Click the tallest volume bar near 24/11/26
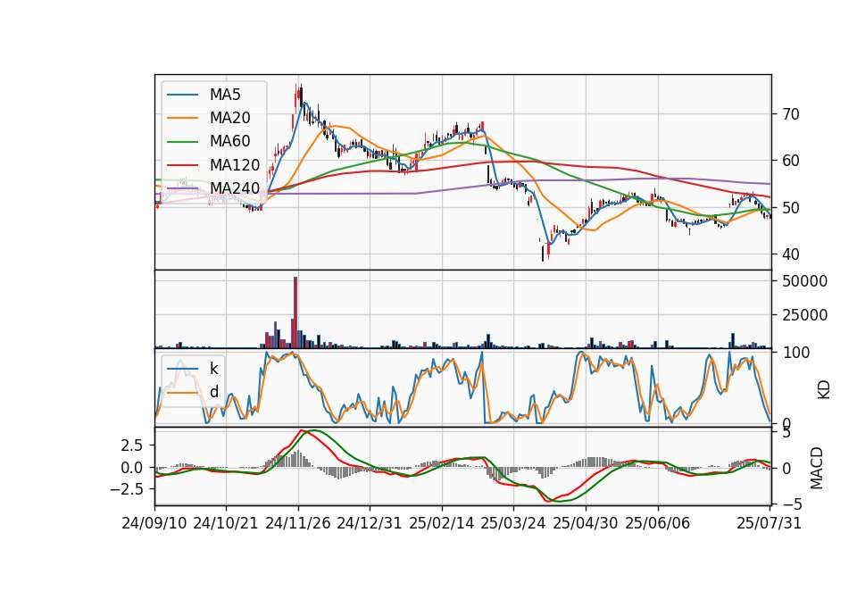The width and height of the screenshot is (857, 616). click(295, 312)
